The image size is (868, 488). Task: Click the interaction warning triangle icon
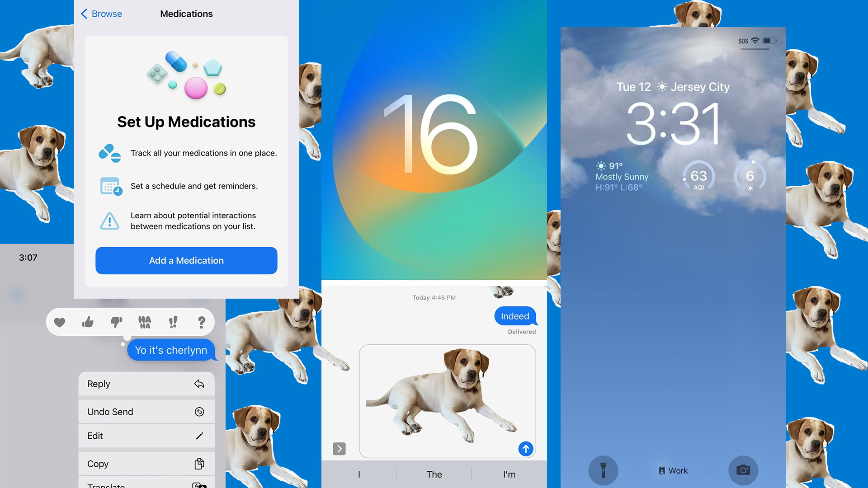(x=109, y=220)
